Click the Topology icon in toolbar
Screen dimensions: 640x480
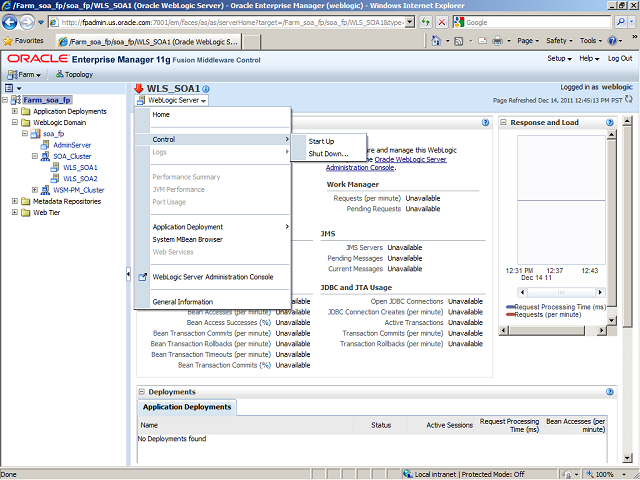(73, 74)
